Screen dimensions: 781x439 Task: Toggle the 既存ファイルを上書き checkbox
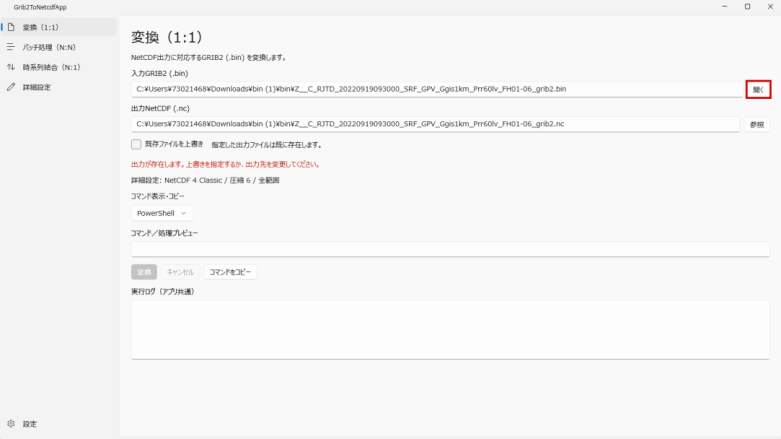click(136, 144)
